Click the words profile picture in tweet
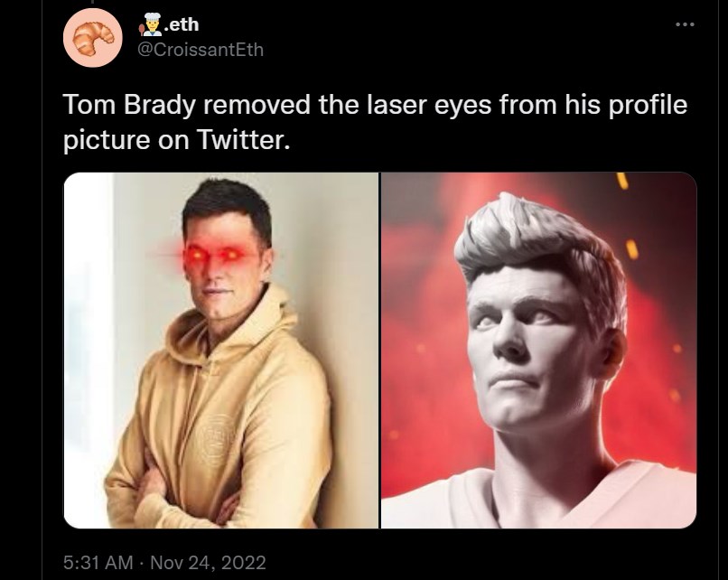This screenshot has height=580, width=728. coord(375,122)
